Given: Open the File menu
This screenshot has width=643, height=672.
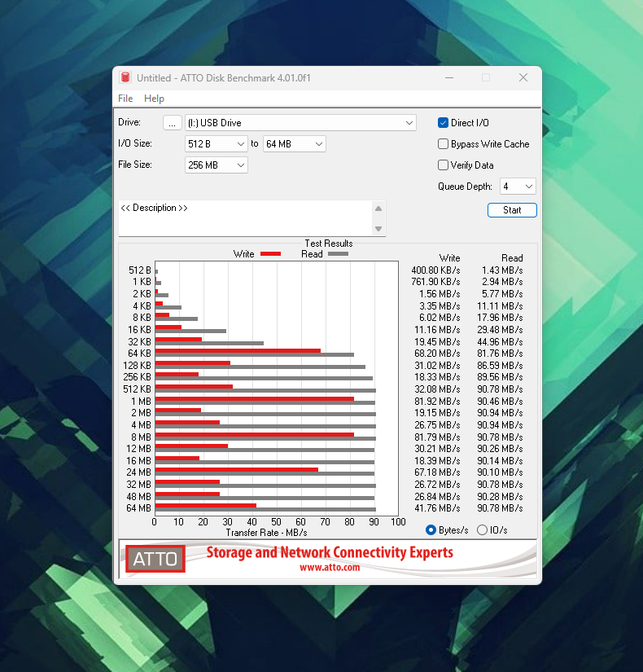Looking at the screenshot, I should [x=125, y=99].
